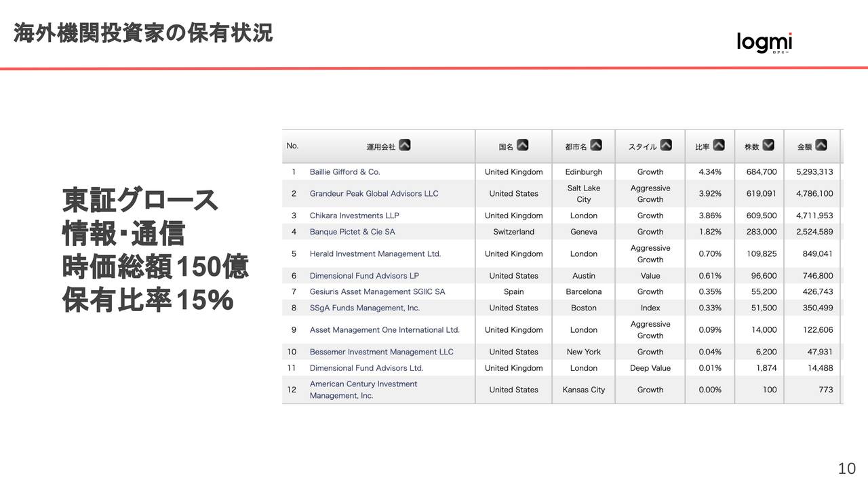Select the Austin city cell
Screen dimensions: 868x488
point(584,276)
